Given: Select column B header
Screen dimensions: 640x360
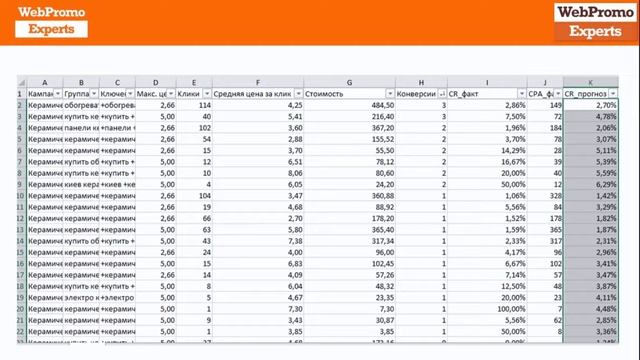Looking at the screenshot, I should coord(81,82).
